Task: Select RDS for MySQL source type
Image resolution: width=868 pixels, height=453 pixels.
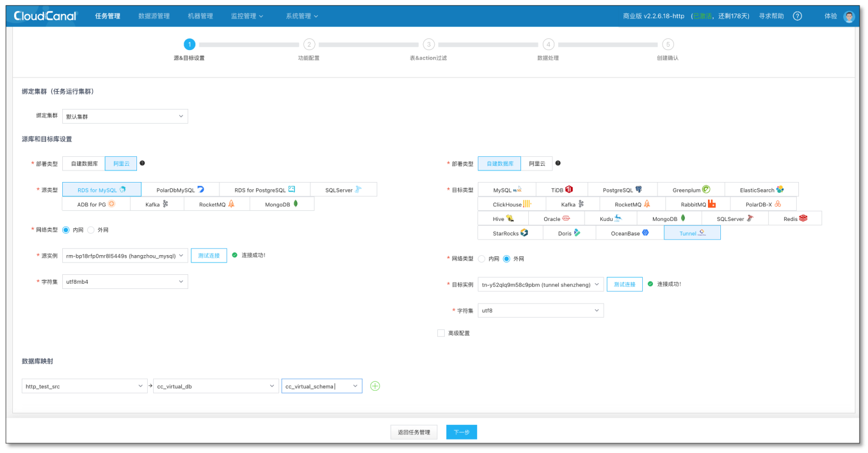Action: tap(102, 190)
